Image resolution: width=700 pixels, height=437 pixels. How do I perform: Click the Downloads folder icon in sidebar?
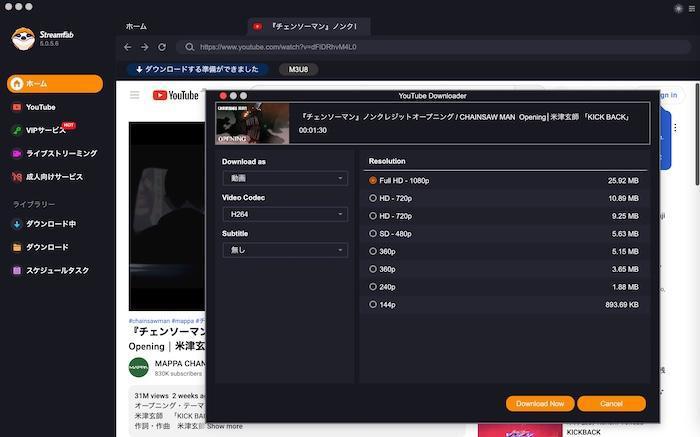coord(17,247)
